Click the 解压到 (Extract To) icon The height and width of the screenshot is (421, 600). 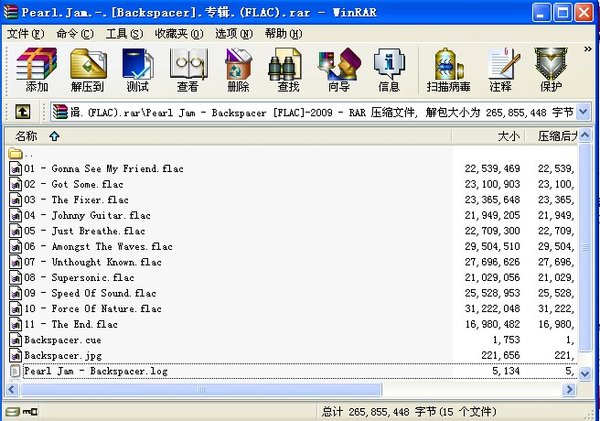pos(87,70)
